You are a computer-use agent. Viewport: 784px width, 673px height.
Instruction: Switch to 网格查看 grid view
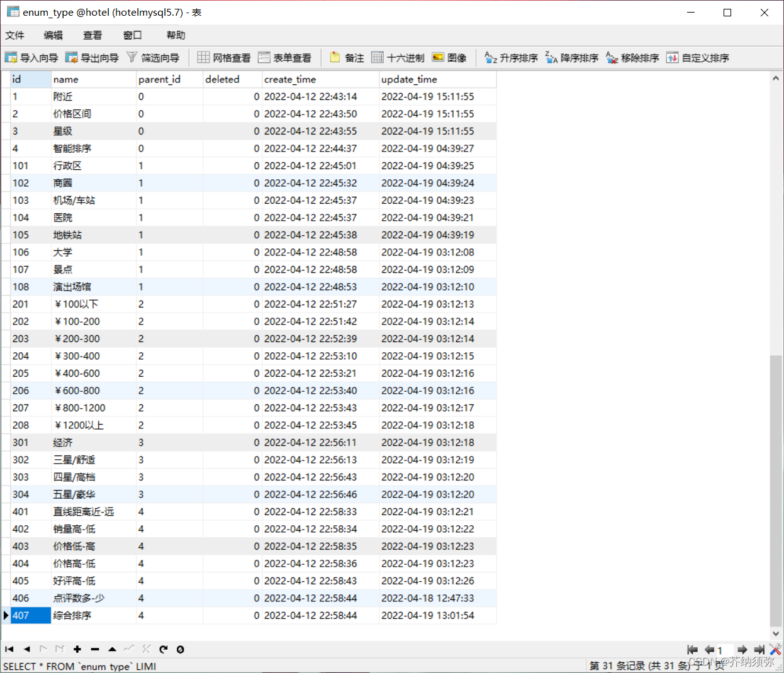coord(224,58)
